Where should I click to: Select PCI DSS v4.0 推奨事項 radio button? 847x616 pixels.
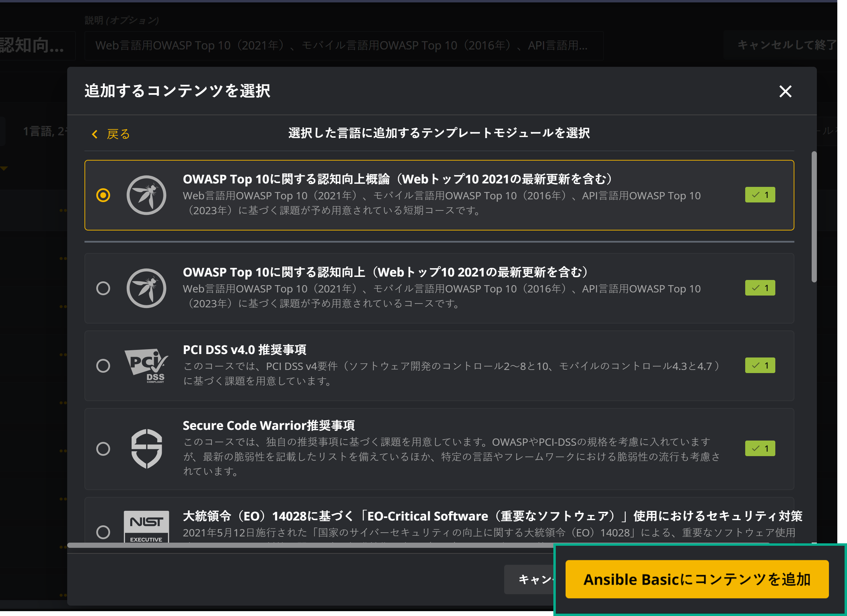[x=103, y=365]
